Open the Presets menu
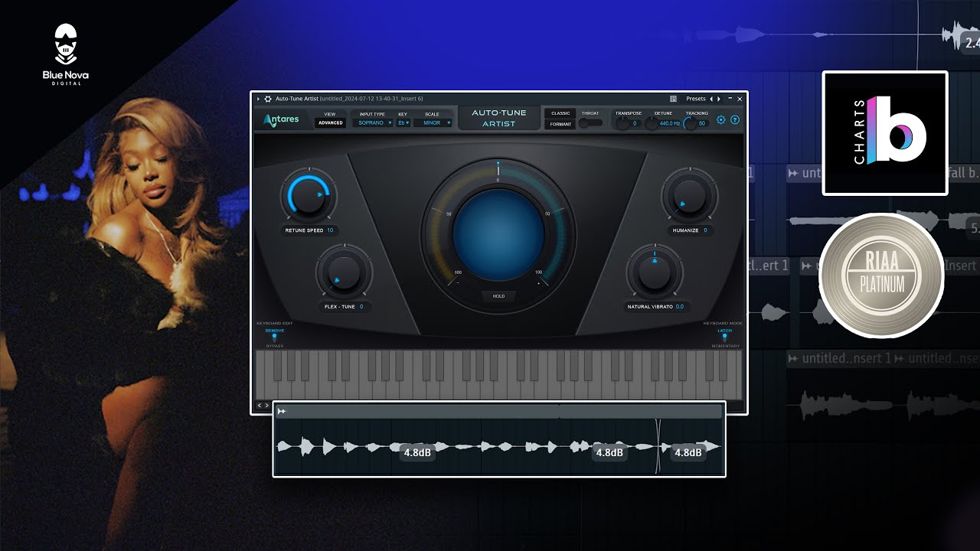Screen dimensions: 980x551 pyautogui.click(x=696, y=99)
